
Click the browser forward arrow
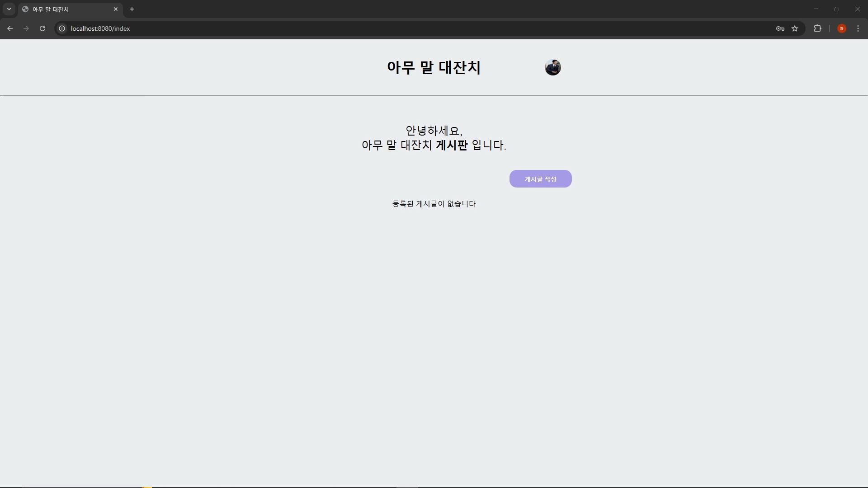[26, 28]
